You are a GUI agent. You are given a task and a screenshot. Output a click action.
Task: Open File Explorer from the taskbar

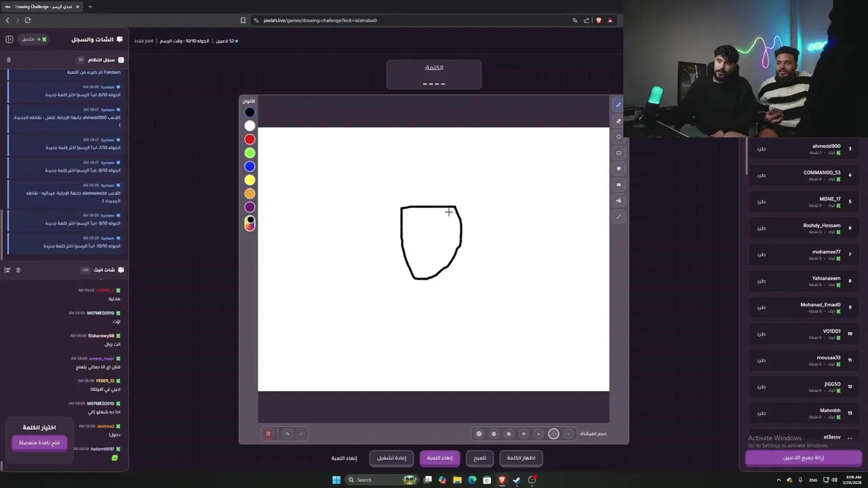point(457,480)
